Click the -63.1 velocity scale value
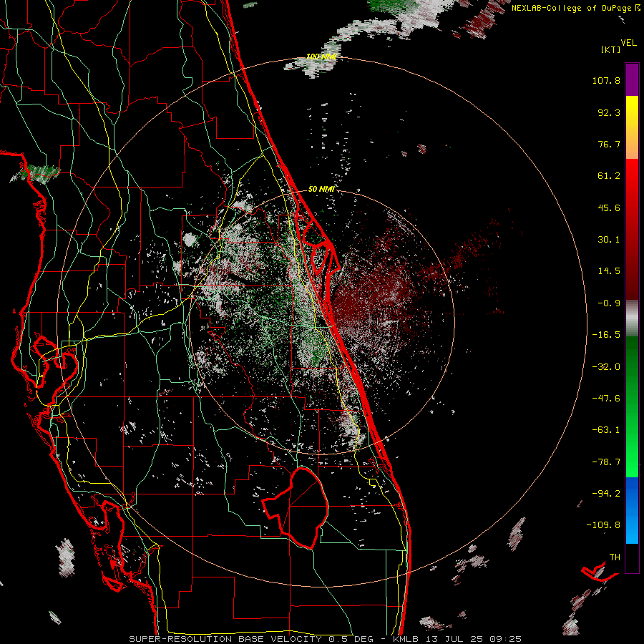Screen dimensions: 644x644 click(606, 430)
